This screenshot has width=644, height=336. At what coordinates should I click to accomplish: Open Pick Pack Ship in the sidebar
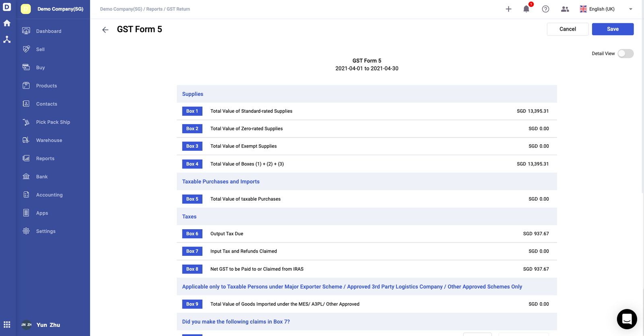(x=53, y=122)
